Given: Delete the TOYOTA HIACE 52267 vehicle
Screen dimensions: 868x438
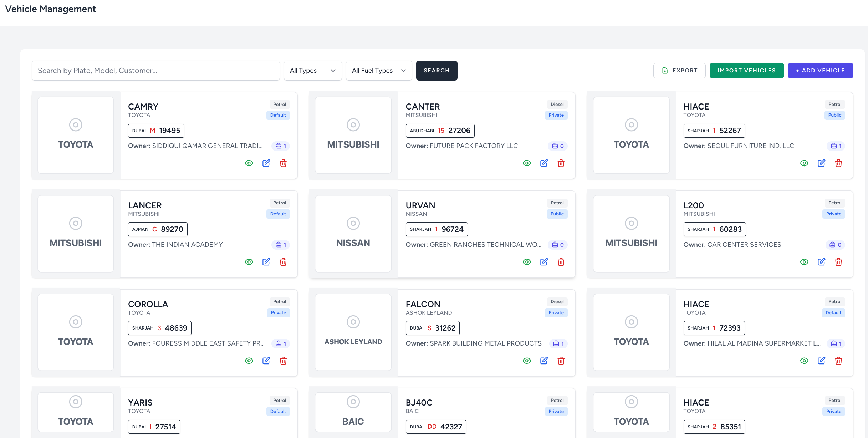Looking at the screenshot, I should (838, 163).
